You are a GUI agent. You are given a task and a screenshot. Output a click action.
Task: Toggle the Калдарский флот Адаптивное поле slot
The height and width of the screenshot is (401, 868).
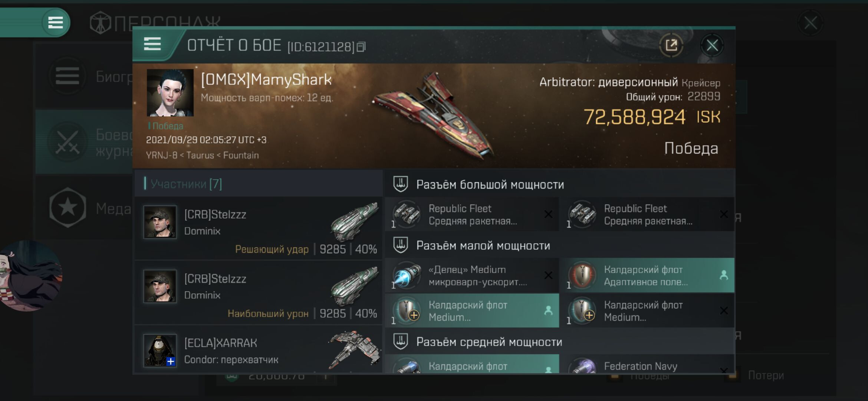point(647,275)
